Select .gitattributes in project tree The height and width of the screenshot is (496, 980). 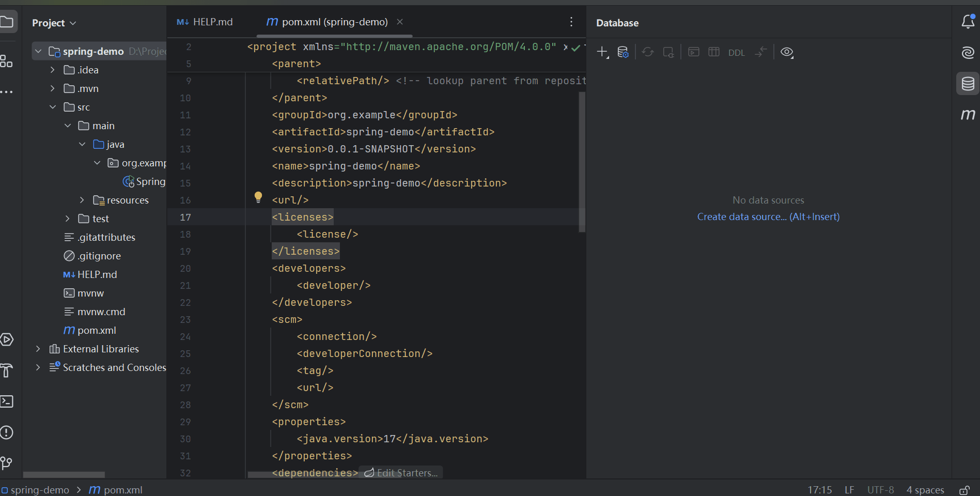coord(99,237)
